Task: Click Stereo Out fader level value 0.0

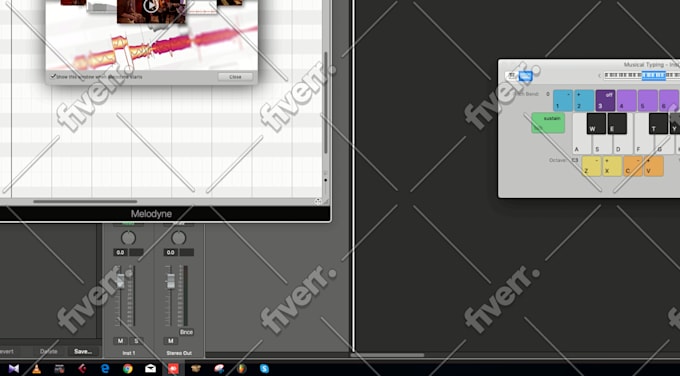Action: (170, 252)
